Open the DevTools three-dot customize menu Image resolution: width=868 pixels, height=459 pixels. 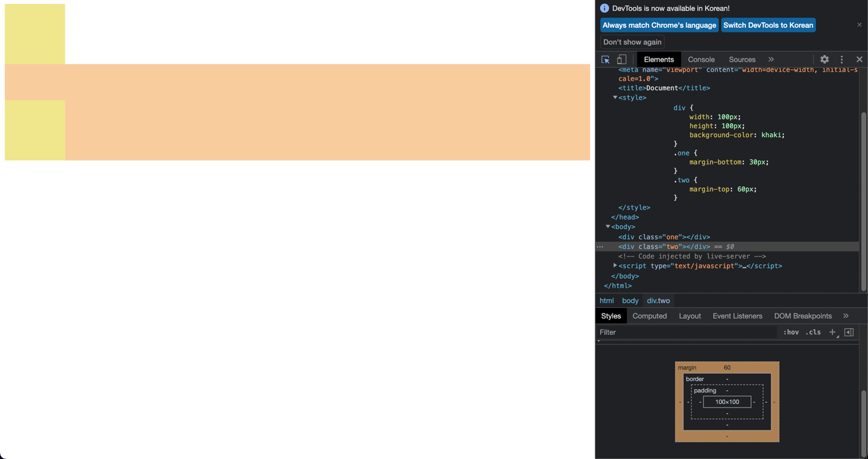tap(842, 60)
